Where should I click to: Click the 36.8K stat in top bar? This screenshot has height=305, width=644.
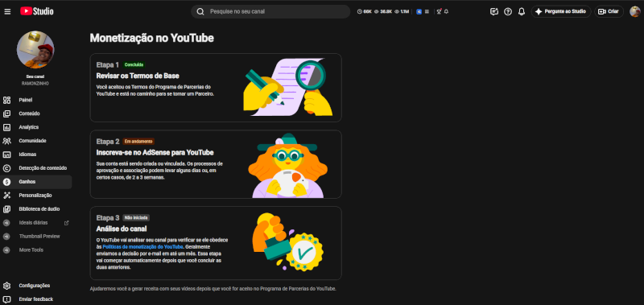tap(383, 11)
